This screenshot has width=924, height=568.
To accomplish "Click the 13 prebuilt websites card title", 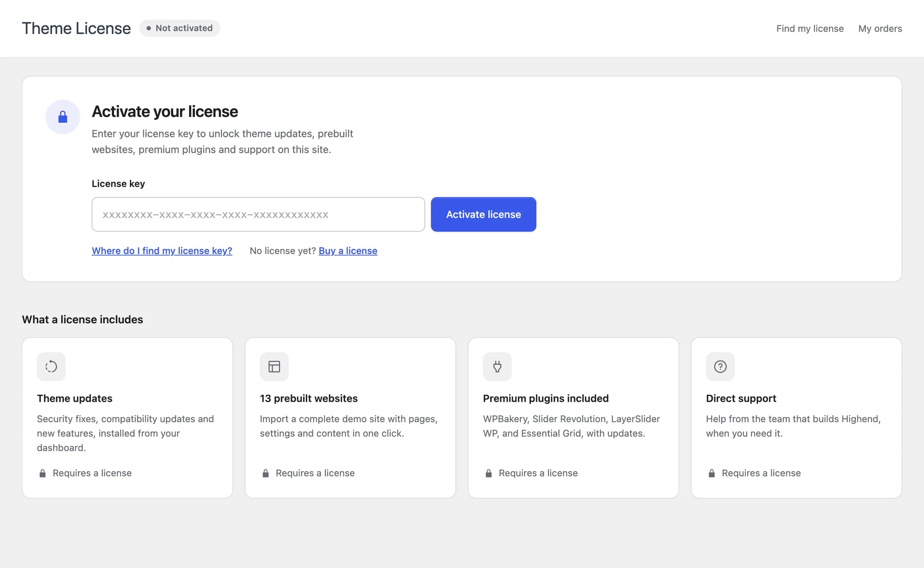I will [309, 398].
